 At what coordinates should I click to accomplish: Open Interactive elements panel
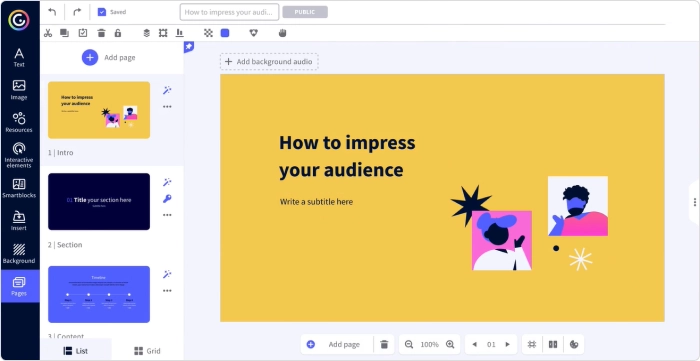(19, 155)
